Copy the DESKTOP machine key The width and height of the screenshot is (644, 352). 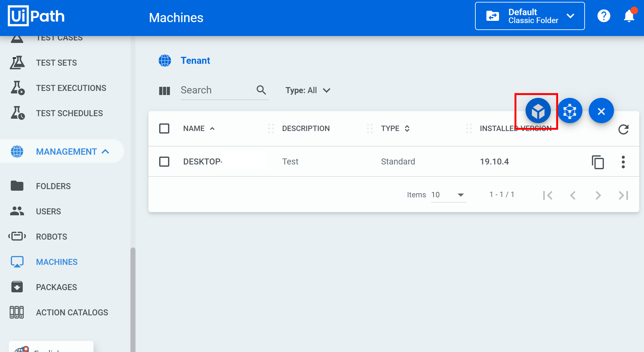(598, 162)
